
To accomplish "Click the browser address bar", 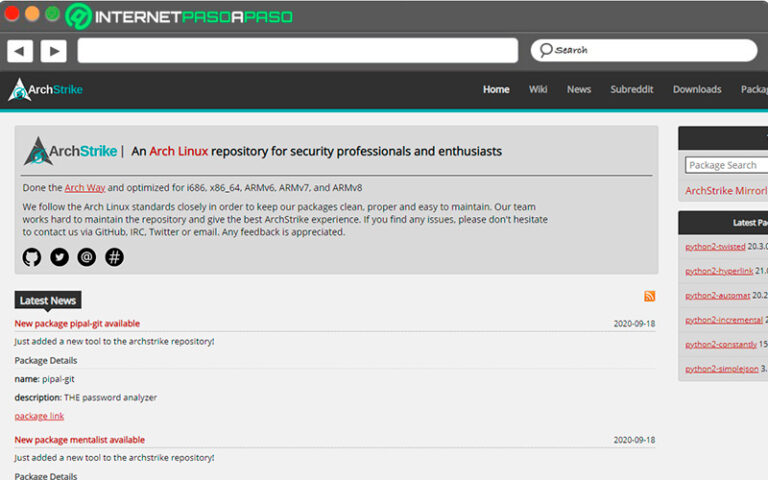I will click(297, 50).
